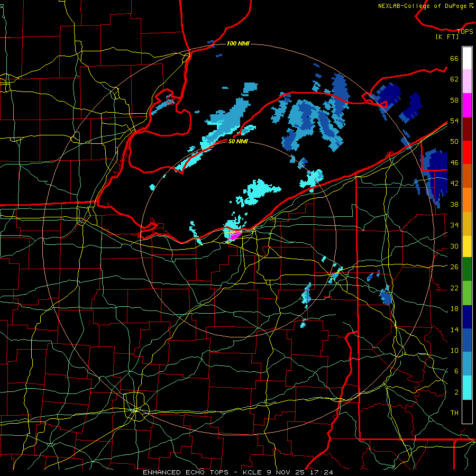The image size is (476, 476).
Task: Select the '38' legend label
Action: pos(454,204)
